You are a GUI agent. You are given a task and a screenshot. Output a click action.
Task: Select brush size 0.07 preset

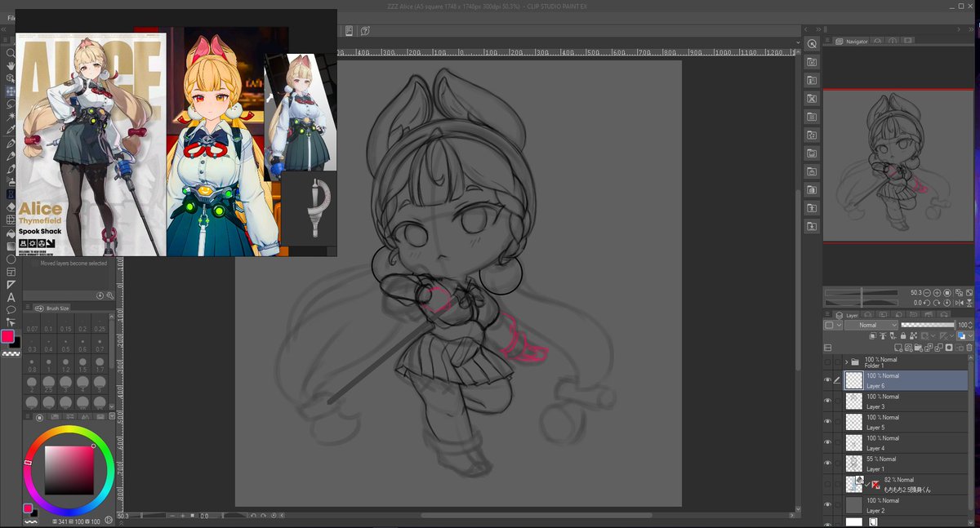(32, 326)
